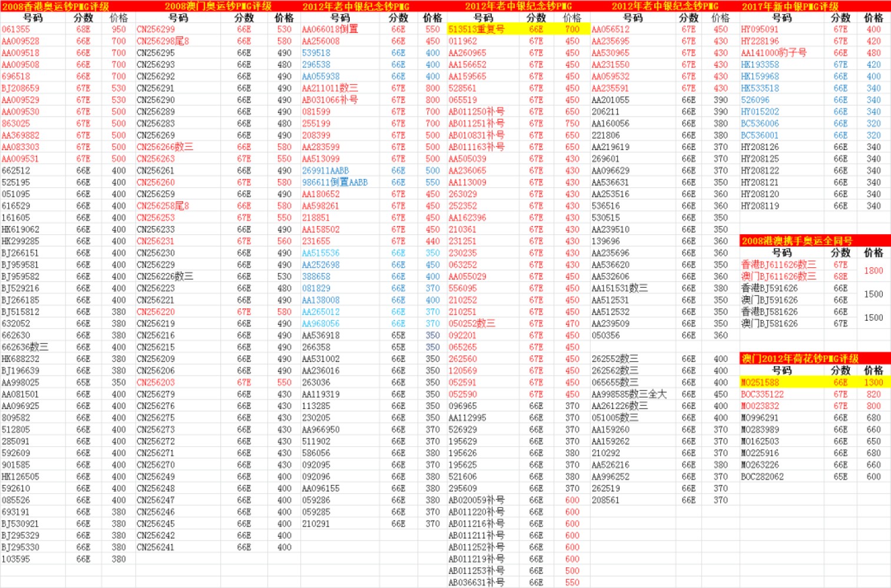The width and height of the screenshot is (891, 588).
Task: Select cell with serial 061355
Action: (16, 29)
